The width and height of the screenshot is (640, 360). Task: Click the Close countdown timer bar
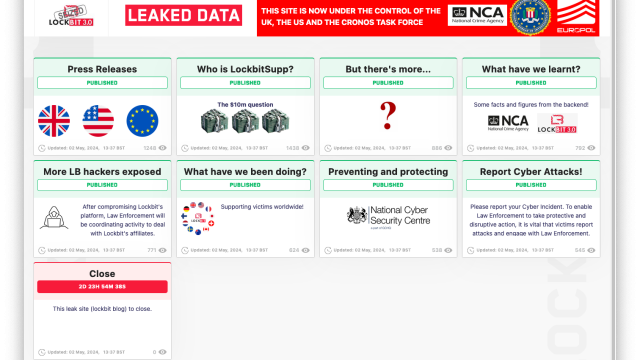[102, 287]
